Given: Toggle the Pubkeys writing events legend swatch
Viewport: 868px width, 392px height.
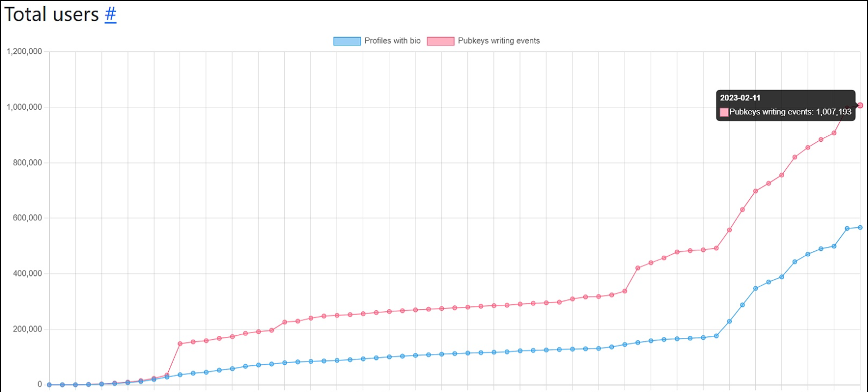Looking at the screenshot, I should click(441, 41).
